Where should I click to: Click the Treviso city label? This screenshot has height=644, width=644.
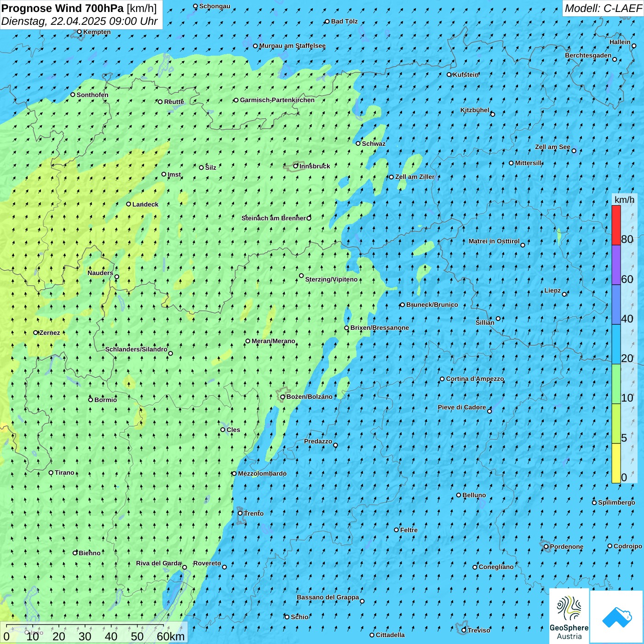[x=479, y=630]
